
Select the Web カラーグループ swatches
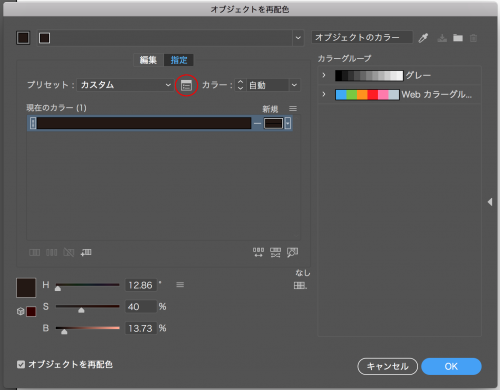pos(367,95)
